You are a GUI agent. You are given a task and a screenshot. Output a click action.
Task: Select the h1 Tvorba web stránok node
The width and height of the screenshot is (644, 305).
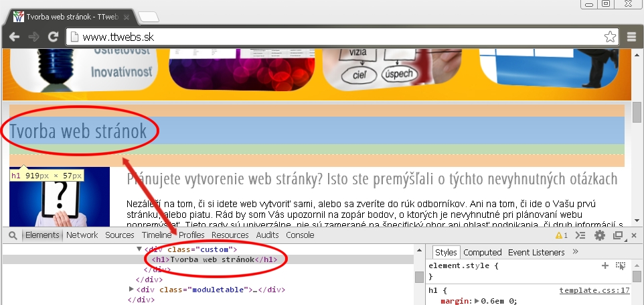tap(214, 260)
